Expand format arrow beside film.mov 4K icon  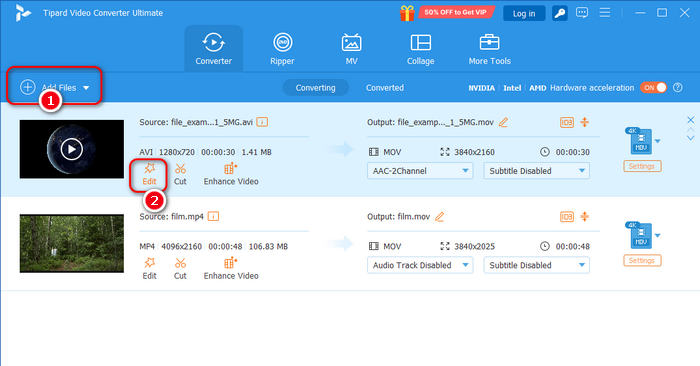tap(658, 236)
